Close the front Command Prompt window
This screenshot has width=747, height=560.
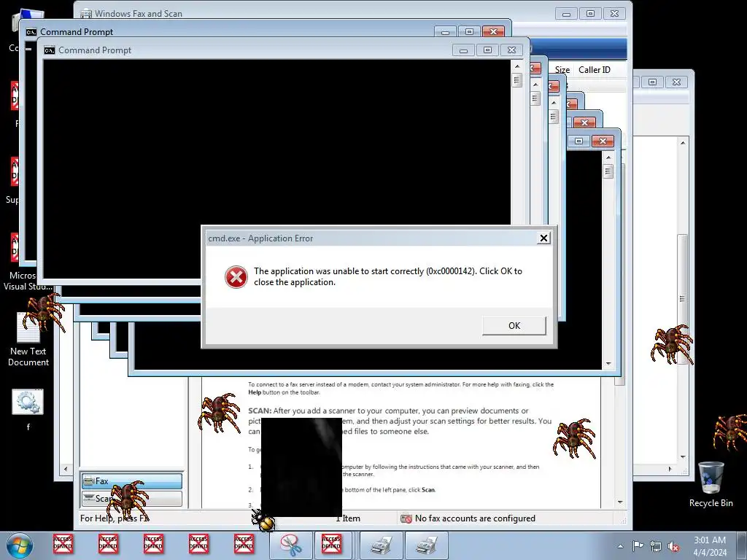click(511, 50)
